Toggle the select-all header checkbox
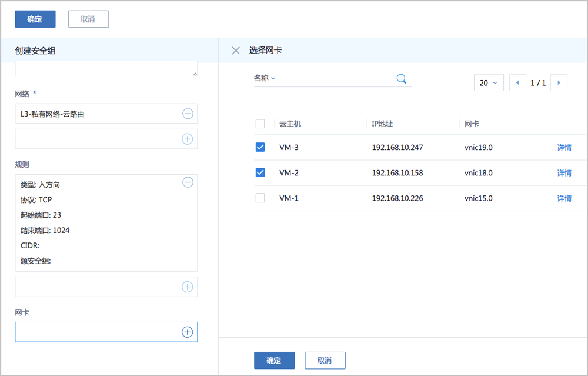Screen dimensions: 588x376 260,124
